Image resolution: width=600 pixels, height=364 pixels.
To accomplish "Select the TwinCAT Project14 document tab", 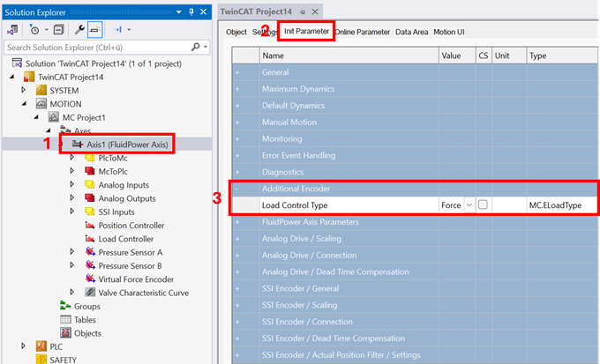I will click(x=256, y=11).
